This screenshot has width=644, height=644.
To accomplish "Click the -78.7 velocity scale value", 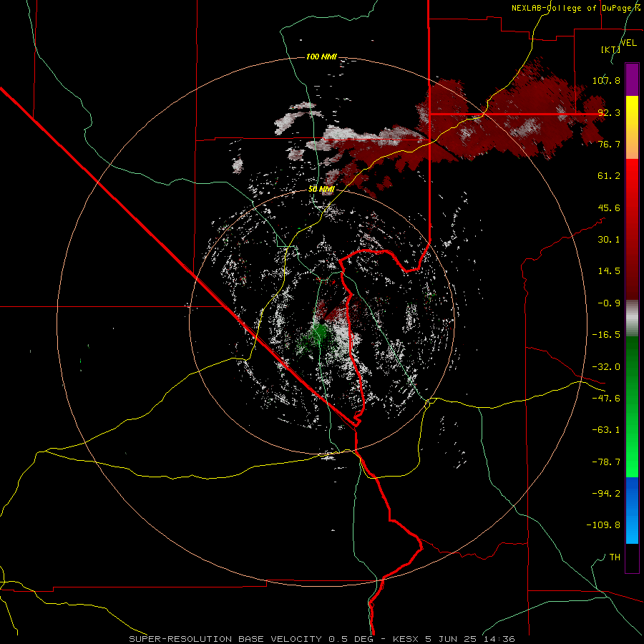I will 606,462.
